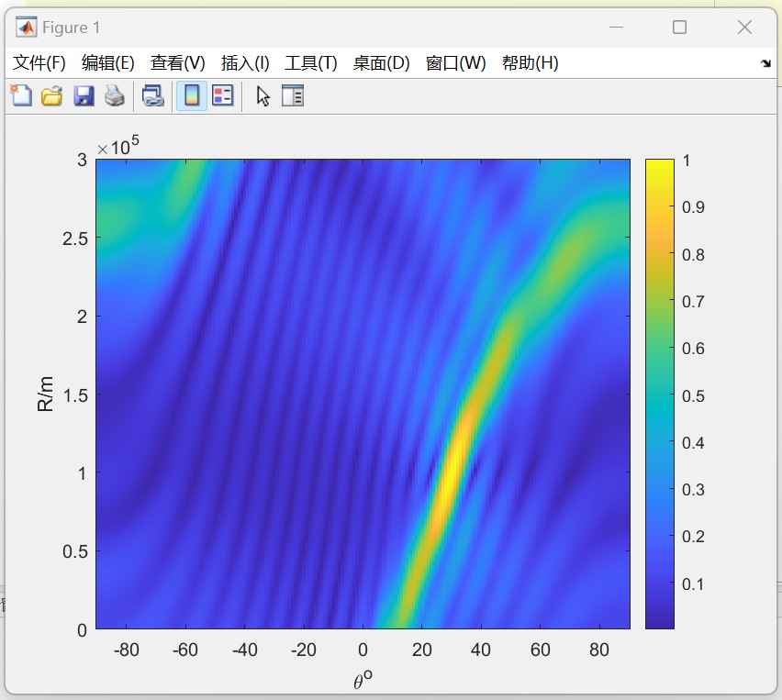The height and width of the screenshot is (700, 782).
Task: Open the 文件(F) menu
Action: (39, 62)
